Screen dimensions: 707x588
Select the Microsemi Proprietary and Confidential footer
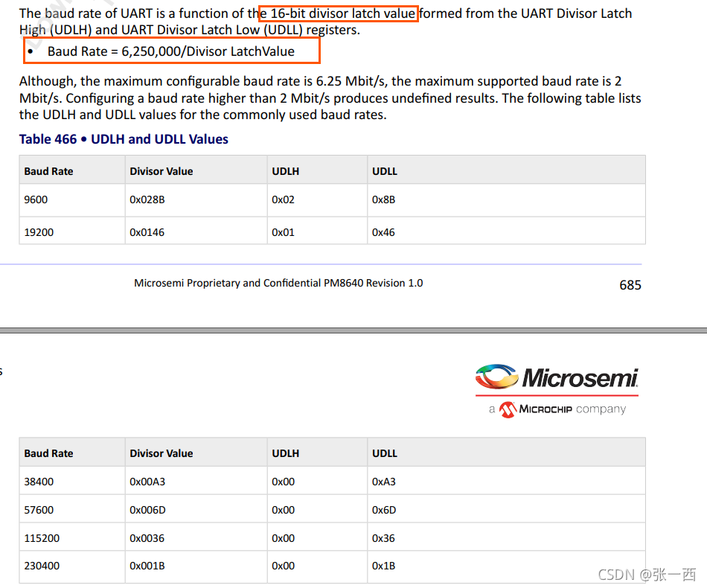click(278, 283)
